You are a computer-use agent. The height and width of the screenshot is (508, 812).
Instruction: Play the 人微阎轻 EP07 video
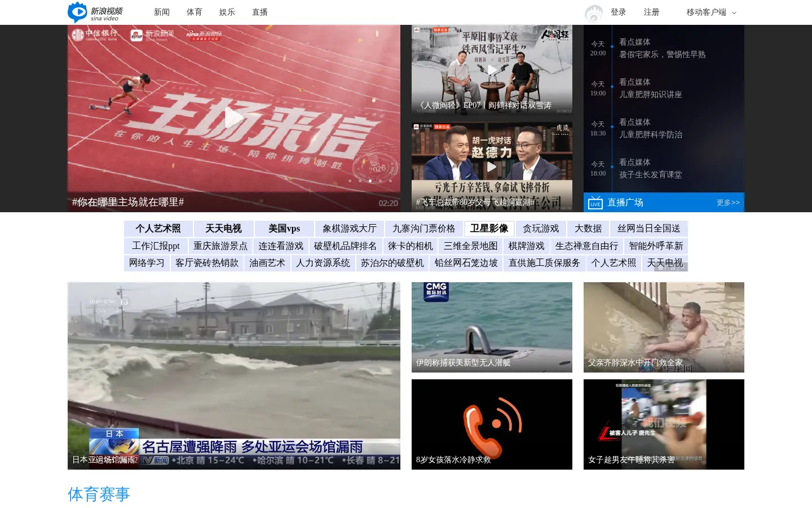[x=492, y=70]
